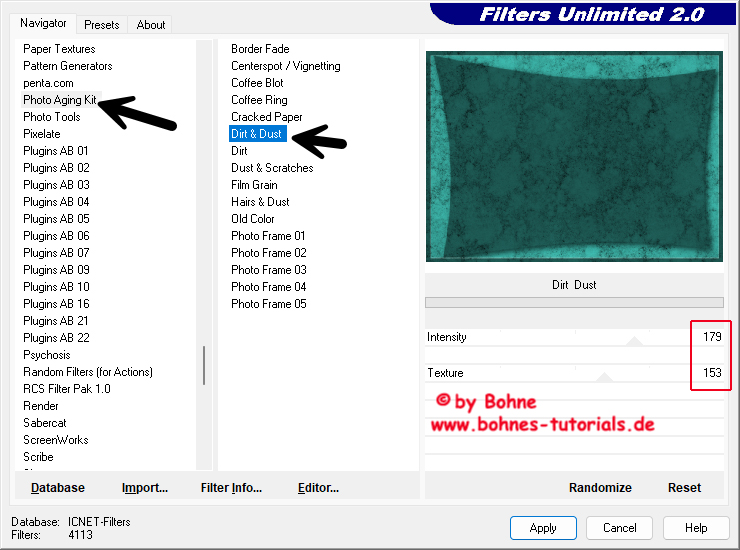
Task: Switch to the Presets tab
Action: tap(101, 25)
